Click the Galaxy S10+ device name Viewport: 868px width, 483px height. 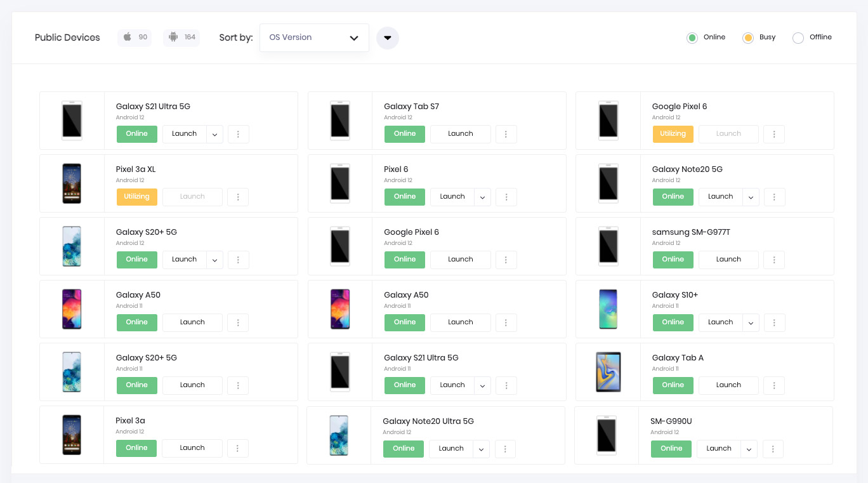pos(675,295)
